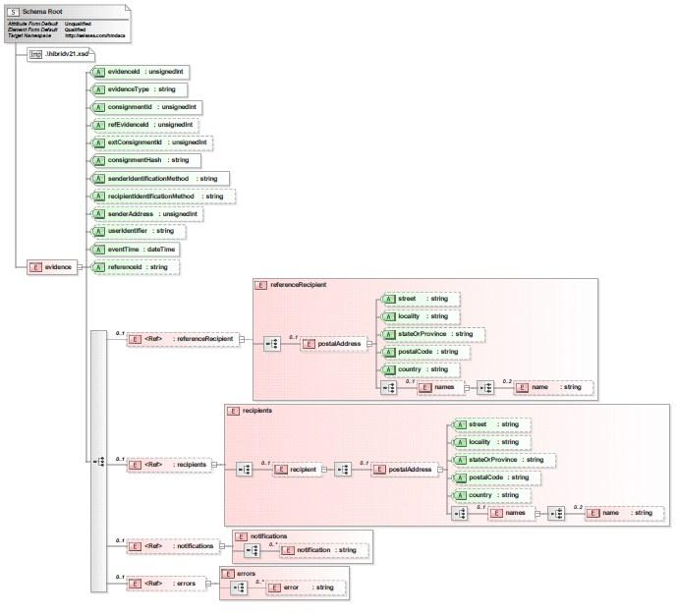Collapse names expander in recipients box
This screenshot has width=677, height=616.
coord(537,514)
